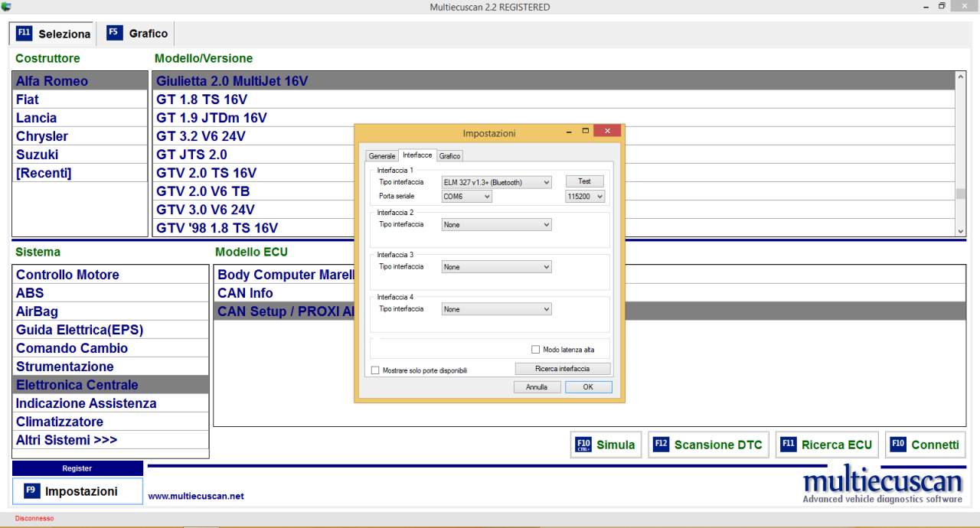Select Strumentazione system
The image size is (980, 528).
point(111,367)
